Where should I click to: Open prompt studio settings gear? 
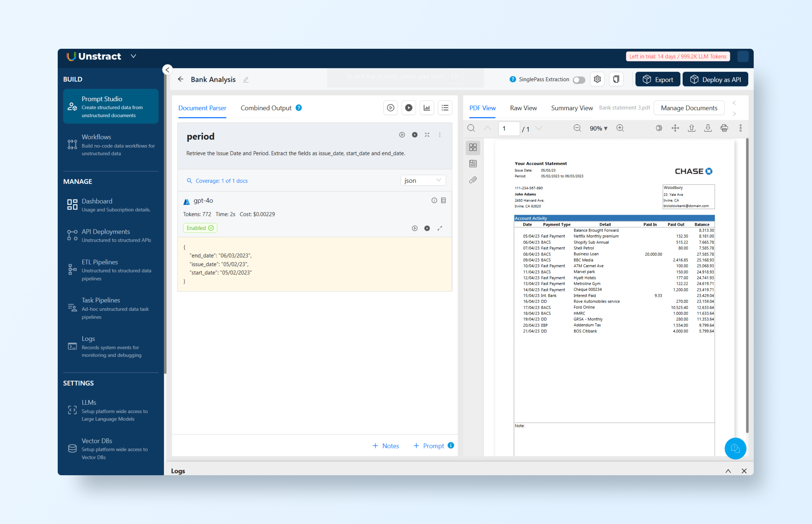(597, 79)
